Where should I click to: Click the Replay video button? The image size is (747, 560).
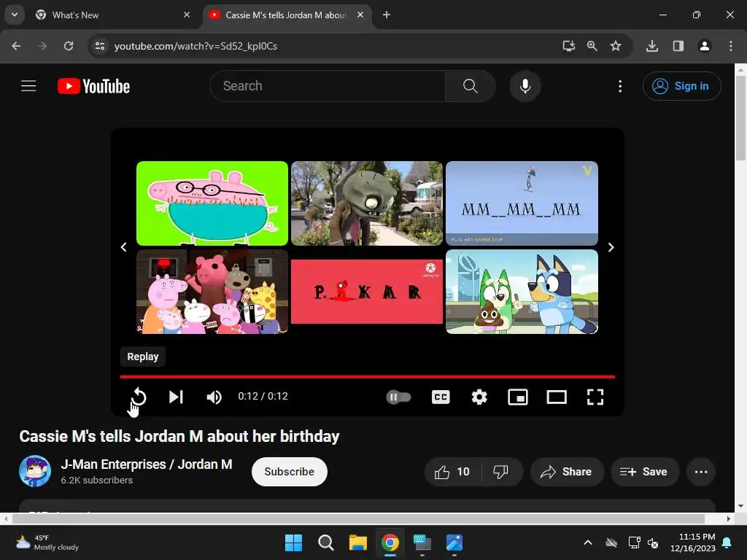[139, 397]
